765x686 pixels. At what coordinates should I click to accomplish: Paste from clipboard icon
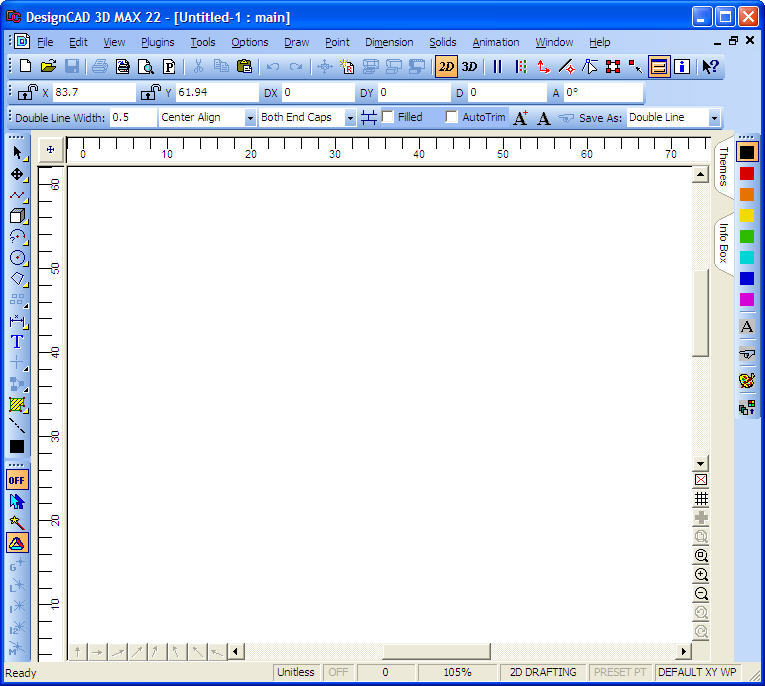[244, 66]
